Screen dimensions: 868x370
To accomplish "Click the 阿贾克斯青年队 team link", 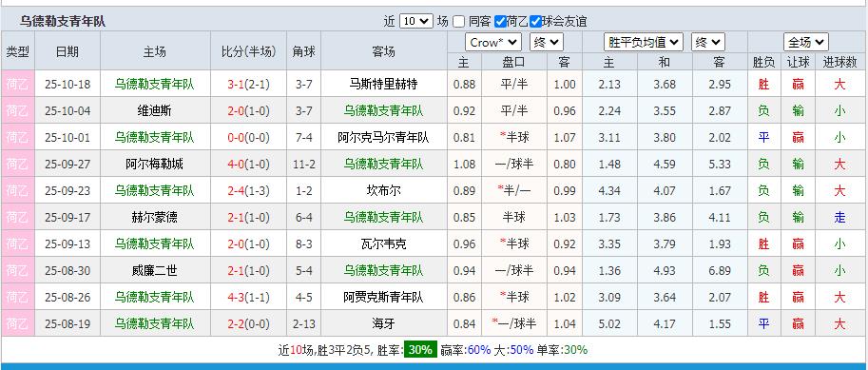I will [384, 297].
